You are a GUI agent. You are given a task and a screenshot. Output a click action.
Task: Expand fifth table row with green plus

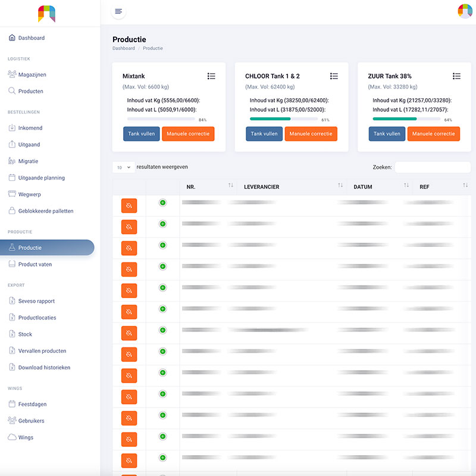(162, 288)
